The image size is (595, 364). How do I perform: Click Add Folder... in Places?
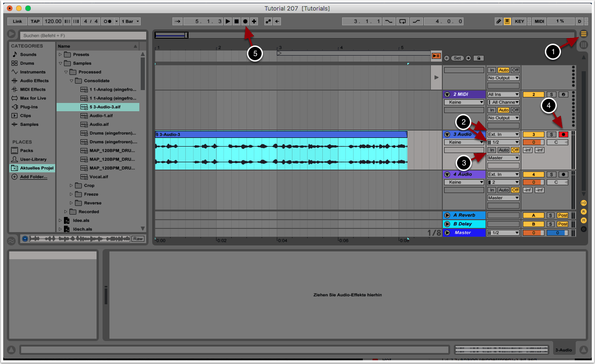pos(33,177)
